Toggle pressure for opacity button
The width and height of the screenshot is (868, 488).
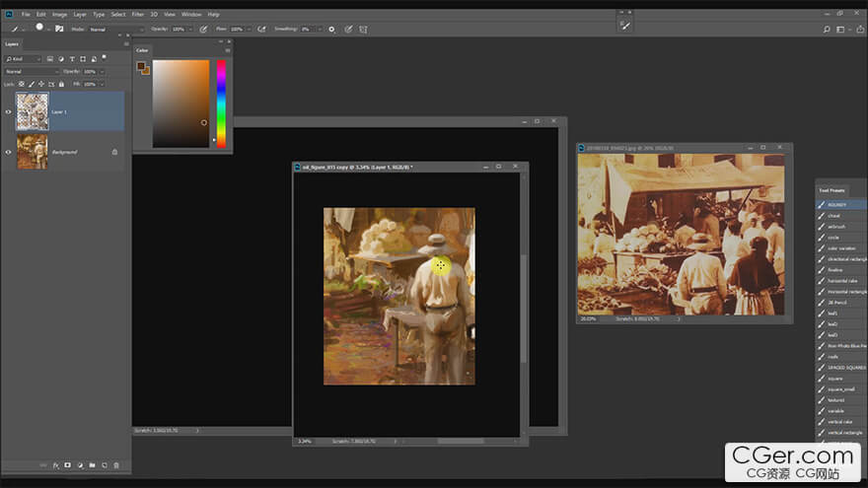[204, 30]
